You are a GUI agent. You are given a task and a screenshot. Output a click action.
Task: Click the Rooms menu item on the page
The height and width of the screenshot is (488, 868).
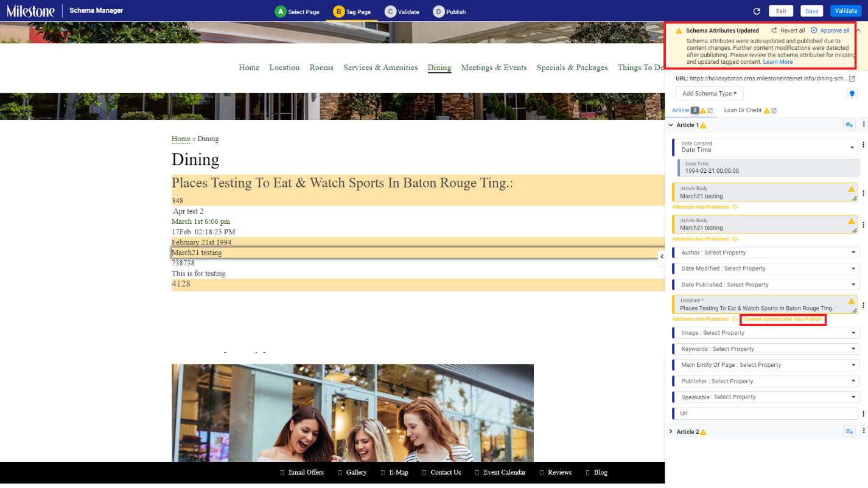321,68
